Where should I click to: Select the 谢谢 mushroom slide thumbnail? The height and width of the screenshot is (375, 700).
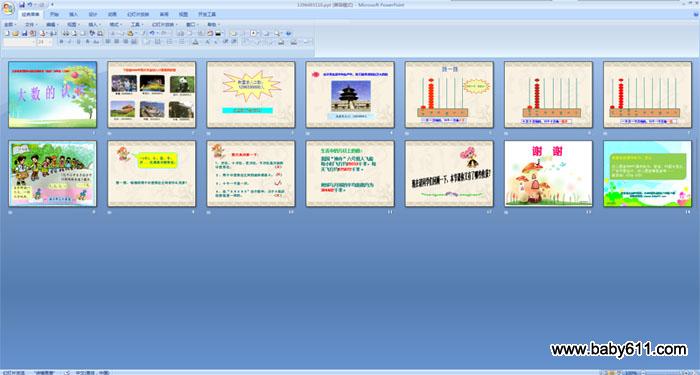coord(548,173)
